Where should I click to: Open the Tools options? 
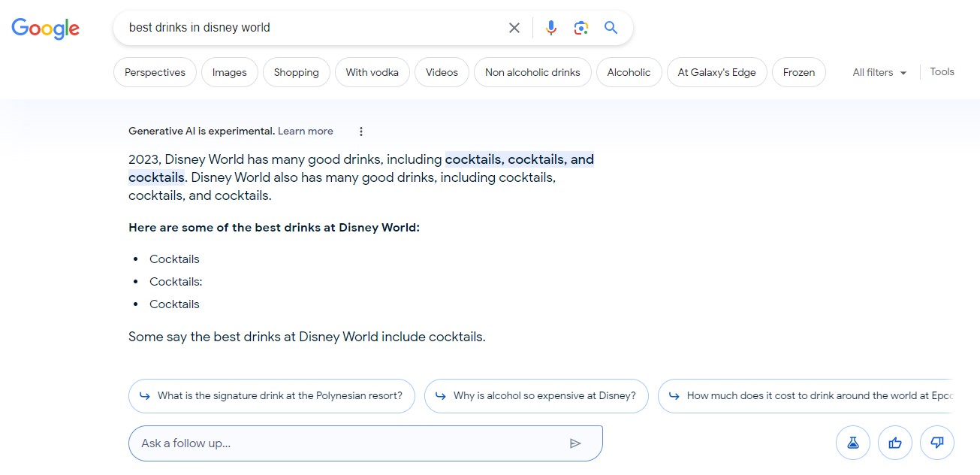(942, 71)
